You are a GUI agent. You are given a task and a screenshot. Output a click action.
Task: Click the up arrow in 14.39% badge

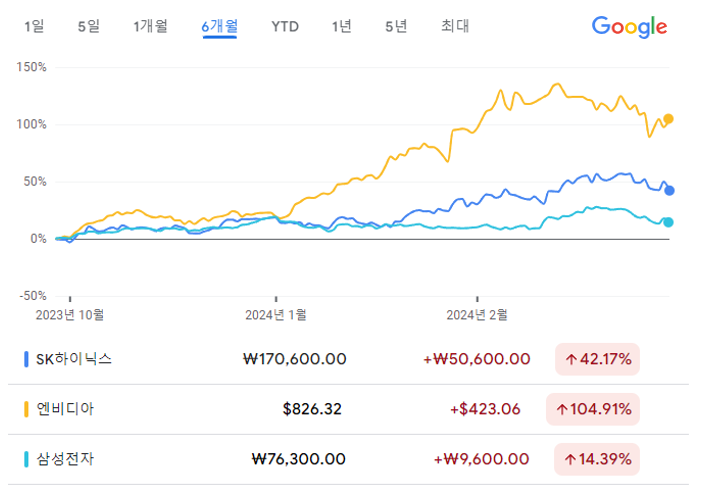click(x=570, y=459)
